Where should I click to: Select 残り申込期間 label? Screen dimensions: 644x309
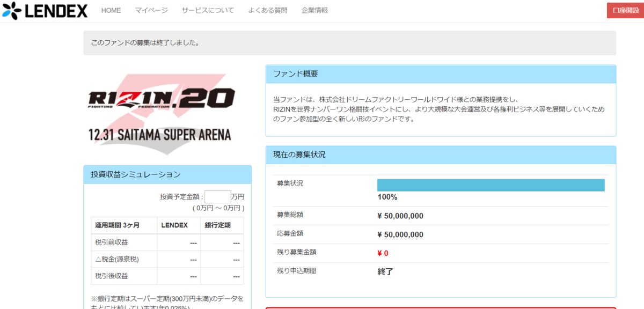[297, 271]
